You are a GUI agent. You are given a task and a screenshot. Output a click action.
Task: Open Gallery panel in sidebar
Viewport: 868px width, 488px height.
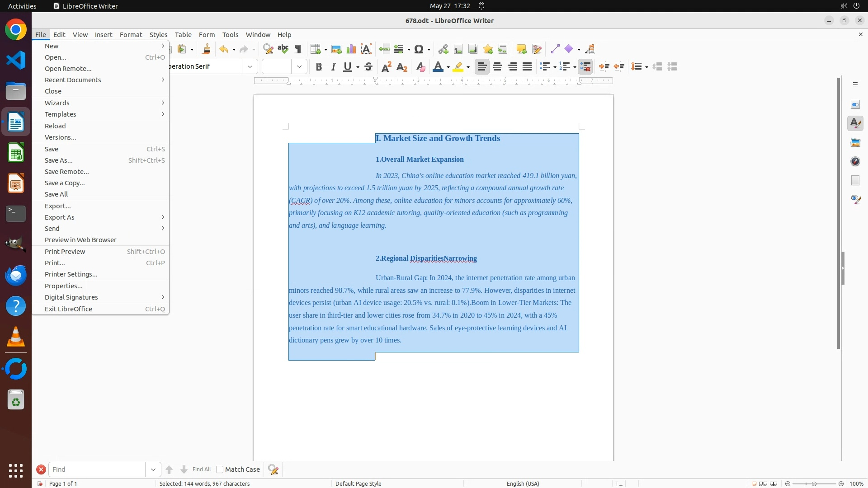[x=855, y=143]
